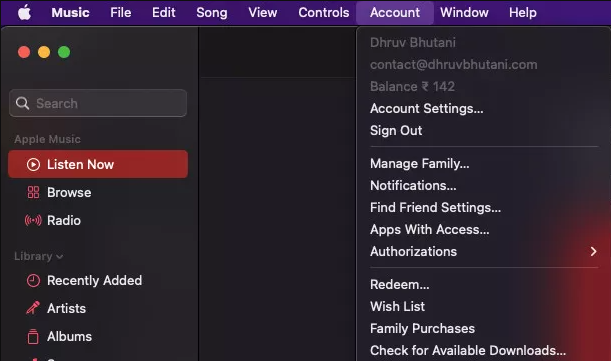Open the Music menu
Image resolution: width=611 pixels, height=361 pixels.
pos(70,12)
